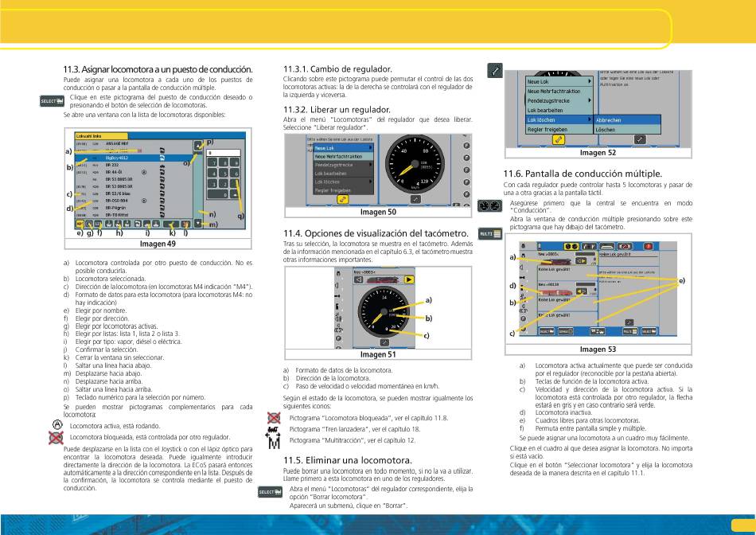Click grey wrench button under Imagen 50 tachometer

[415, 199]
